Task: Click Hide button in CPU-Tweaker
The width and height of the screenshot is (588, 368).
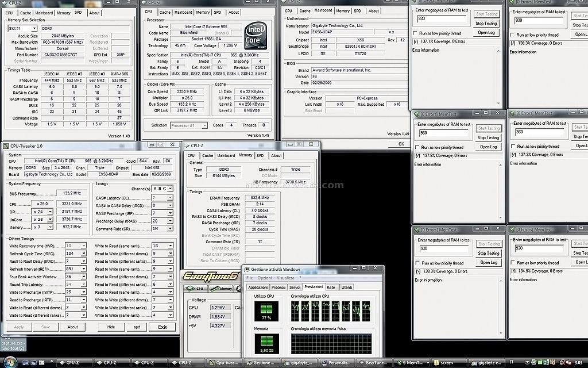Action: click(x=111, y=327)
